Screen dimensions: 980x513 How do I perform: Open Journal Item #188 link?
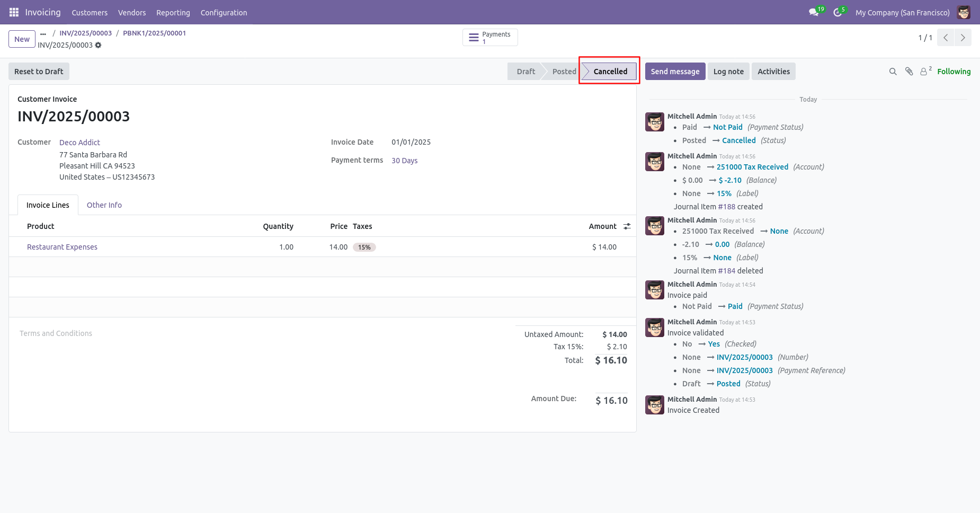727,207
